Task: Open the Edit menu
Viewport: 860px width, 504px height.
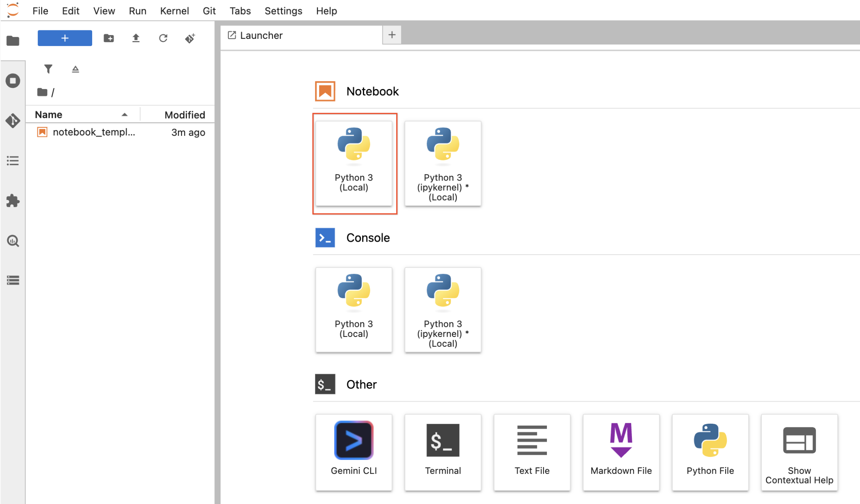Action: click(70, 11)
